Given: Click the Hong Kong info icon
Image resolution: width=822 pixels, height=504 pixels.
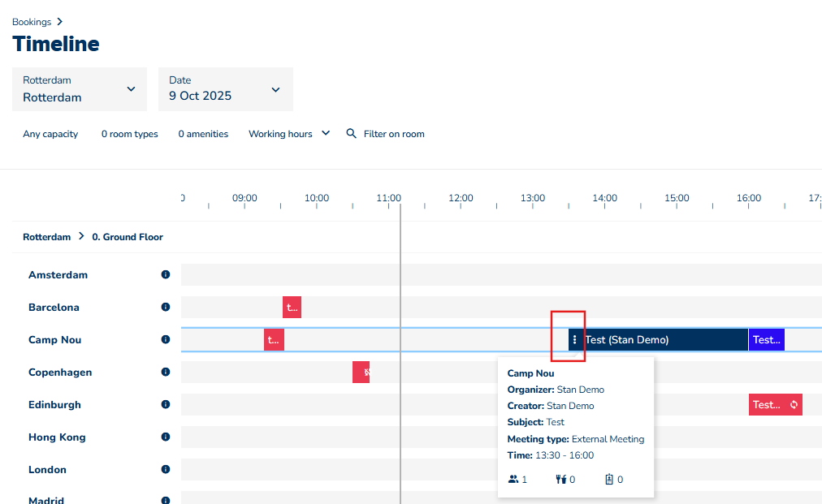Looking at the screenshot, I should (166, 437).
